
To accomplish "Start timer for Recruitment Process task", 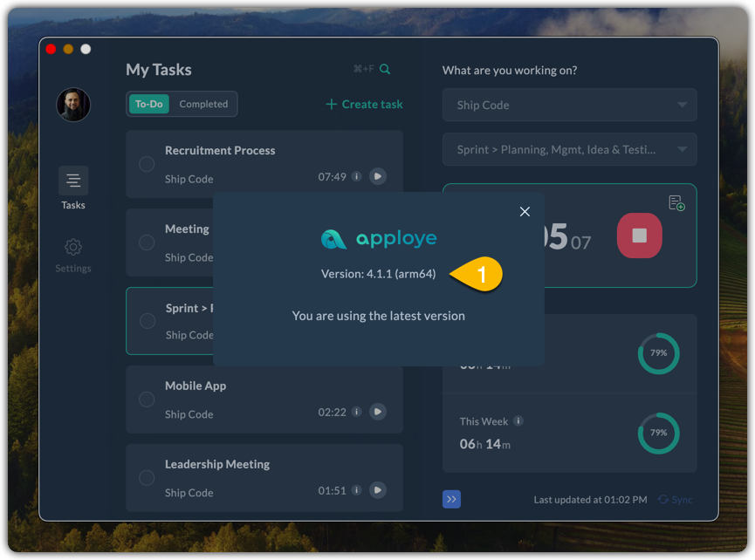I will (378, 176).
